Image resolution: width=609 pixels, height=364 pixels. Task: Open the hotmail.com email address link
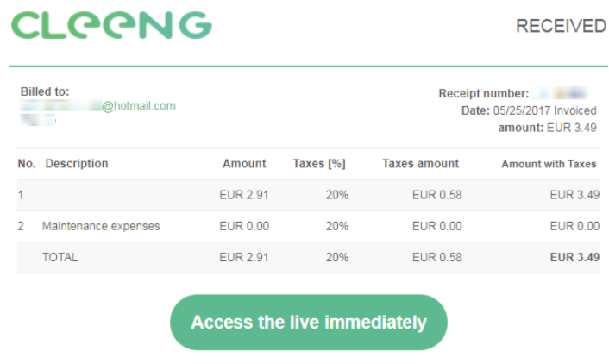(x=97, y=106)
